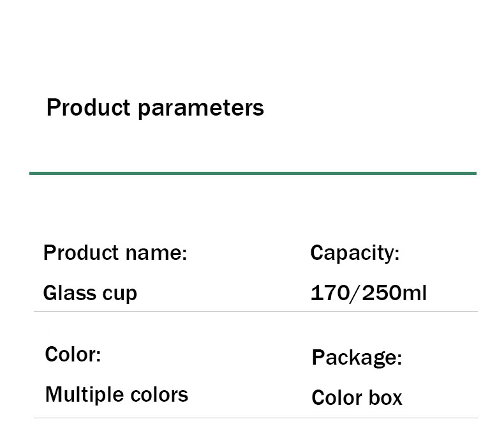
Task: Click the word Product in heading
Action: (89, 107)
